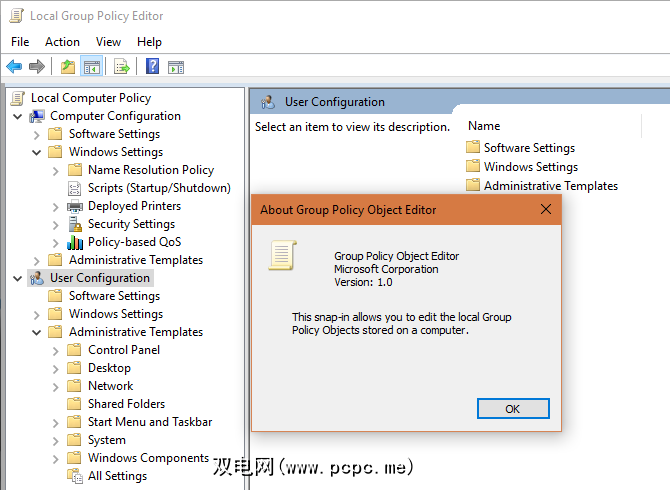Image resolution: width=670 pixels, height=490 pixels.
Task: Select Software Settings label in right pane
Action: 529,147
